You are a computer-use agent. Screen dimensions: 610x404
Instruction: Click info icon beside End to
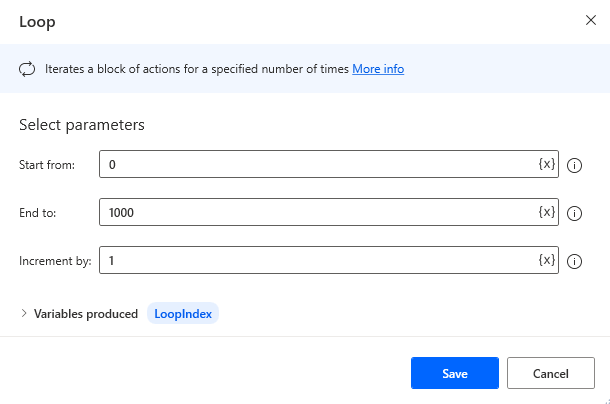pyautogui.click(x=574, y=213)
